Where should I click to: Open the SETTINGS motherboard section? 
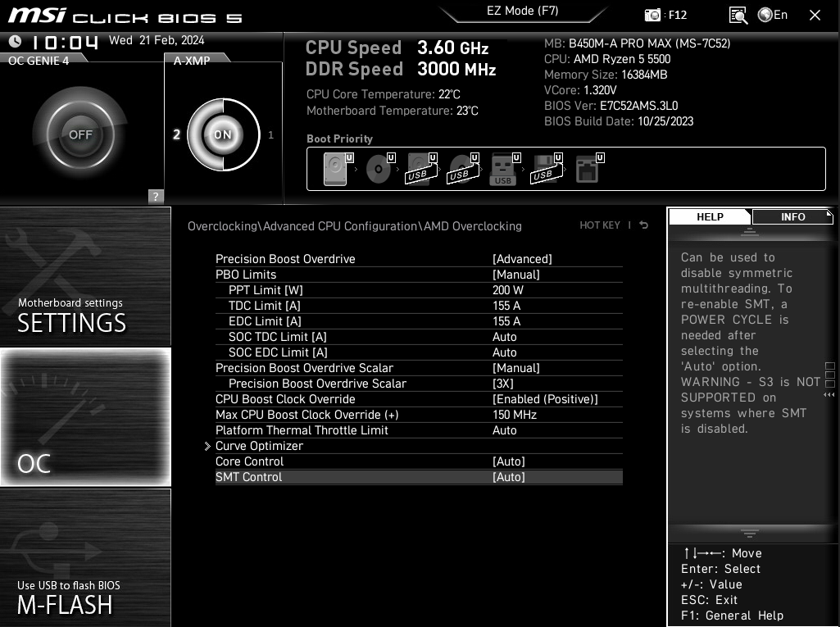86,276
